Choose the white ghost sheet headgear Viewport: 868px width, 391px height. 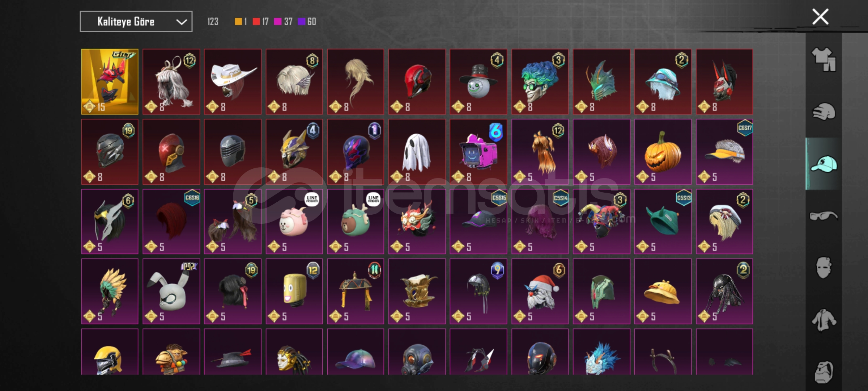click(x=417, y=152)
